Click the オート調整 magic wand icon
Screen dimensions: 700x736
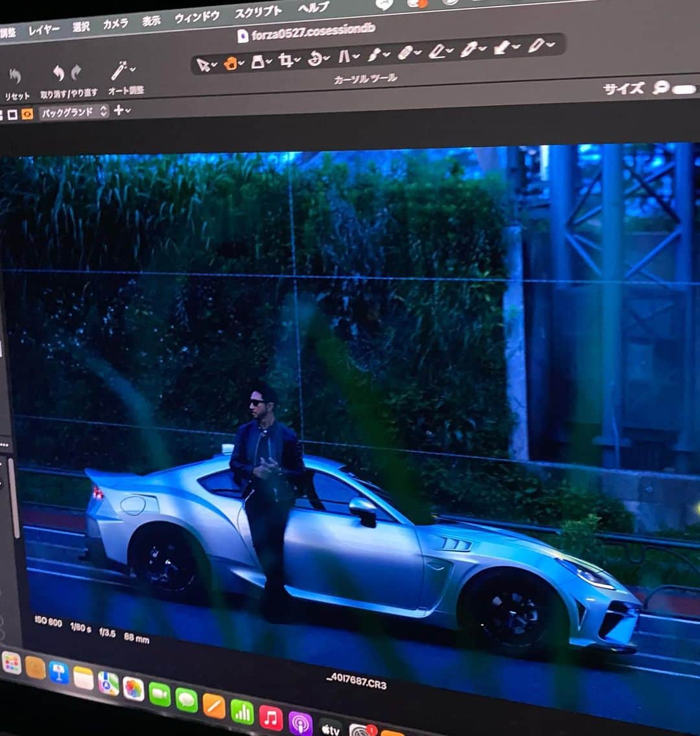(x=119, y=71)
